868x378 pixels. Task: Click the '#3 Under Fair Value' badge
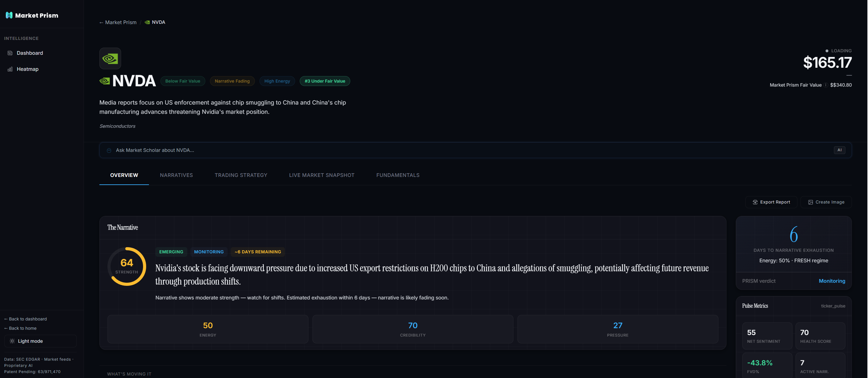(325, 81)
